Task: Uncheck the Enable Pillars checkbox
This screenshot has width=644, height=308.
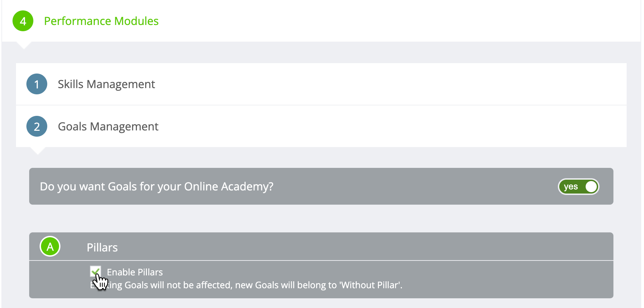Action: (95, 271)
